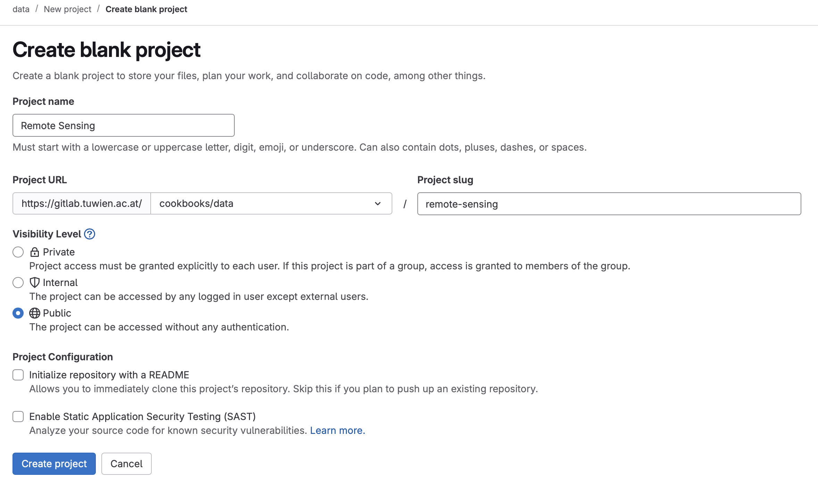
Task: Go to data breadcrumb
Action: pos(21,9)
